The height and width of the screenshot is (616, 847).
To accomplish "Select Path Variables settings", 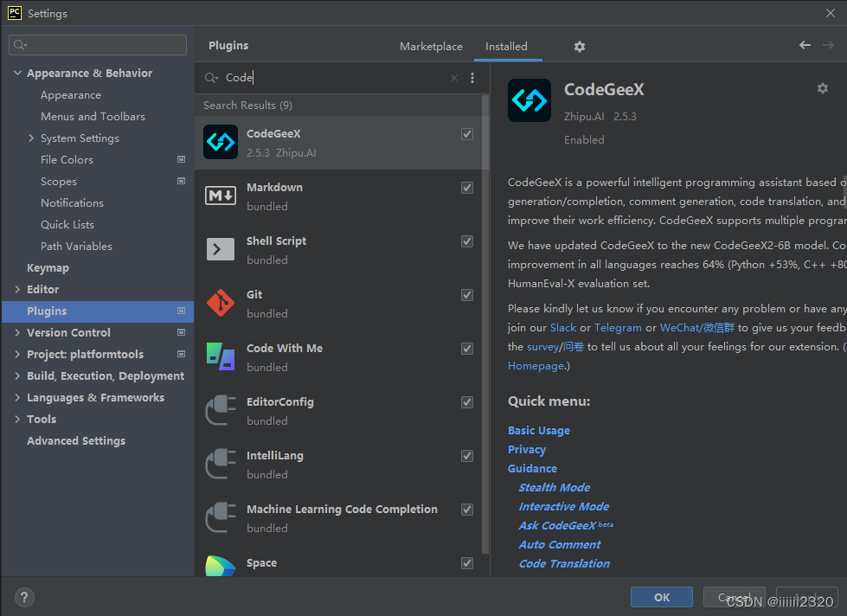I will 76,246.
